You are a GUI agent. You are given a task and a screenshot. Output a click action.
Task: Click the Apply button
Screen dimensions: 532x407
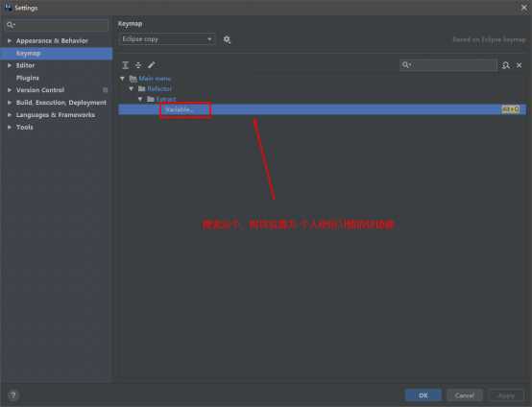click(x=506, y=395)
